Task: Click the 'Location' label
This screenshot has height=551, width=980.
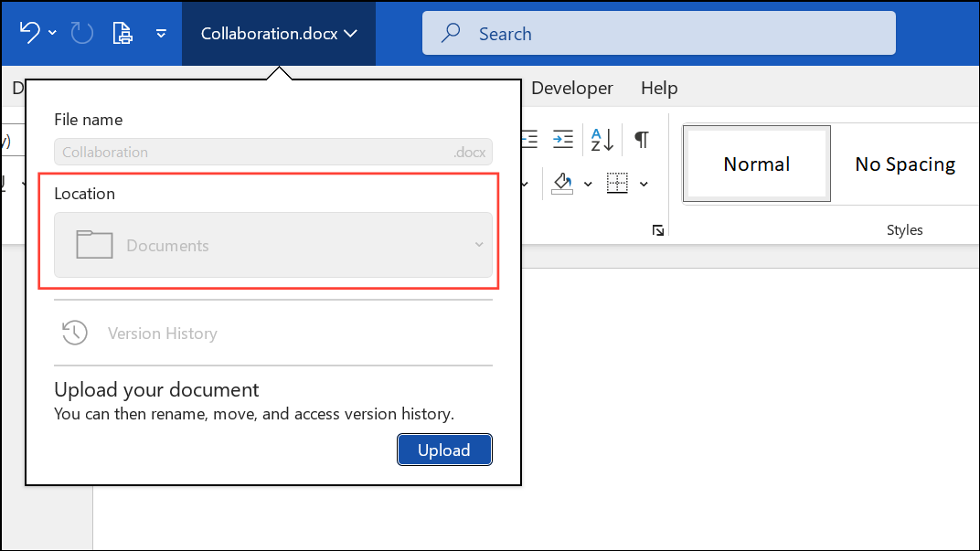Action: click(84, 194)
